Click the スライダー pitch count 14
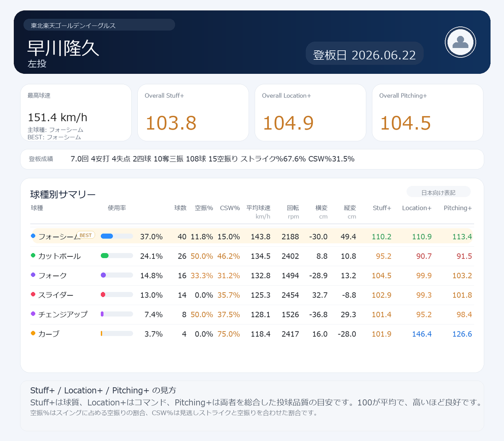This screenshot has height=441, width=504. [x=182, y=295]
